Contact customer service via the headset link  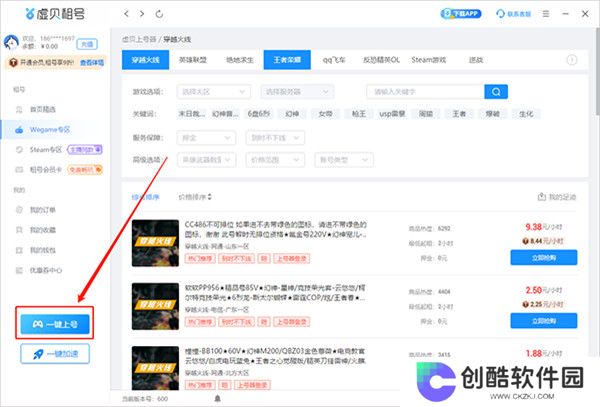(513, 14)
